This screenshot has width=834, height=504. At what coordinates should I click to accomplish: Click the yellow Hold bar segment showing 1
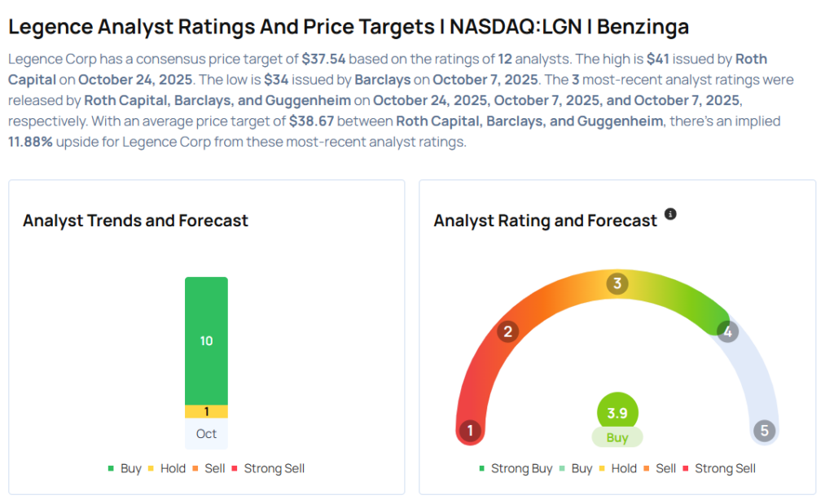[x=206, y=411]
